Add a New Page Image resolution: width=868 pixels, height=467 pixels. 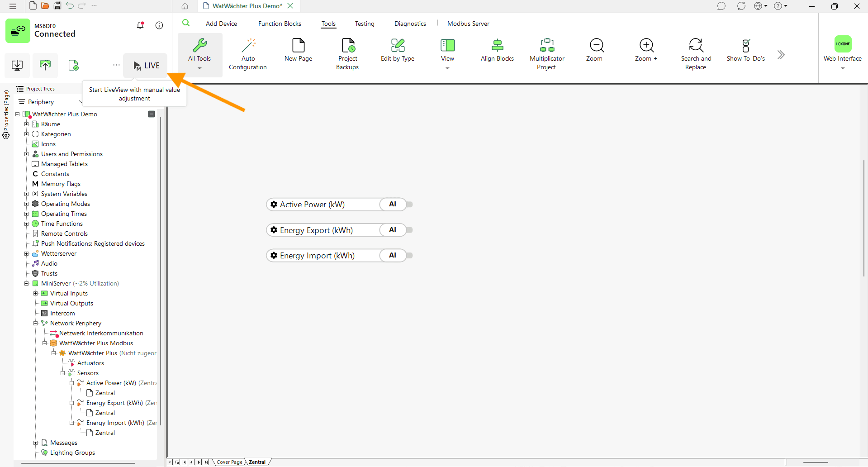click(x=299, y=50)
